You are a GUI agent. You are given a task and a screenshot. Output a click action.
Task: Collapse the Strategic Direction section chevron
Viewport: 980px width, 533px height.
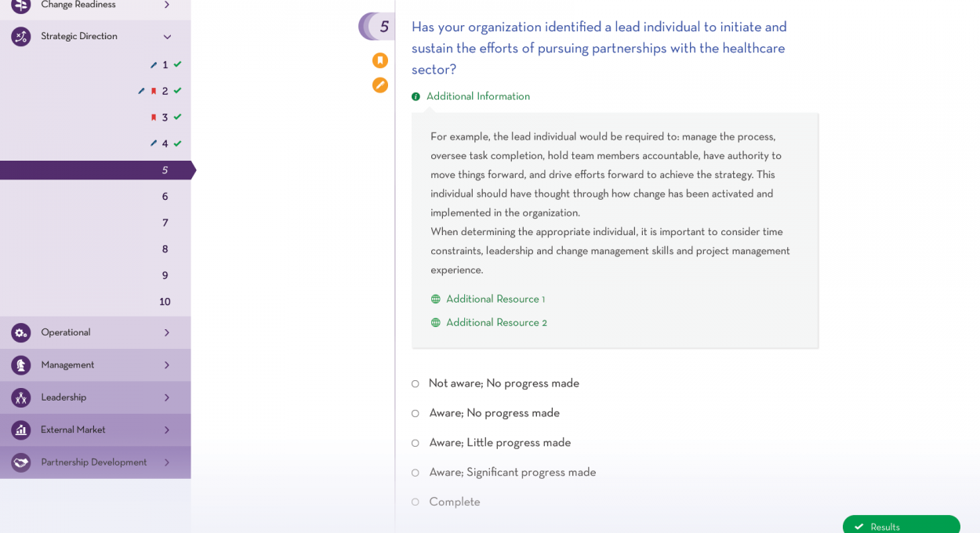[x=167, y=37]
